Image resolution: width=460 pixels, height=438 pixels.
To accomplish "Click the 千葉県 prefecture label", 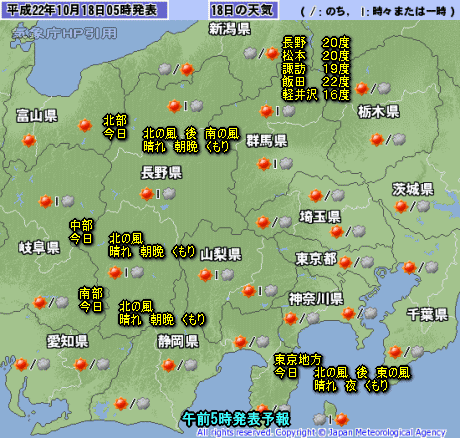I will pyautogui.click(x=427, y=314).
